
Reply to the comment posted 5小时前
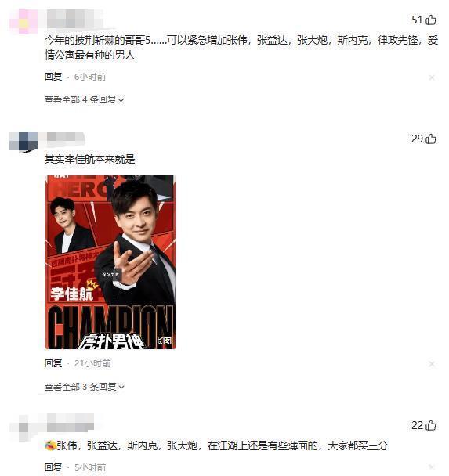click(x=53, y=467)
